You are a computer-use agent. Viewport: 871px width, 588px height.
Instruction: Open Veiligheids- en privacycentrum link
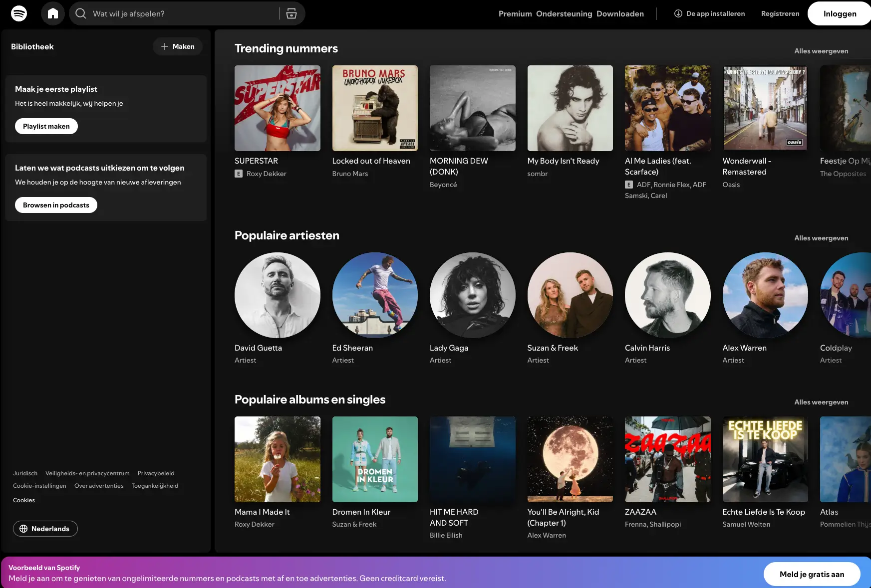coord(87,473)
